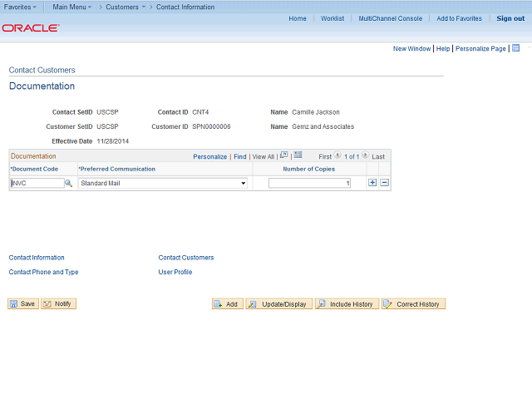
Task: Select the name Camille Jackson
Action: 316,112
